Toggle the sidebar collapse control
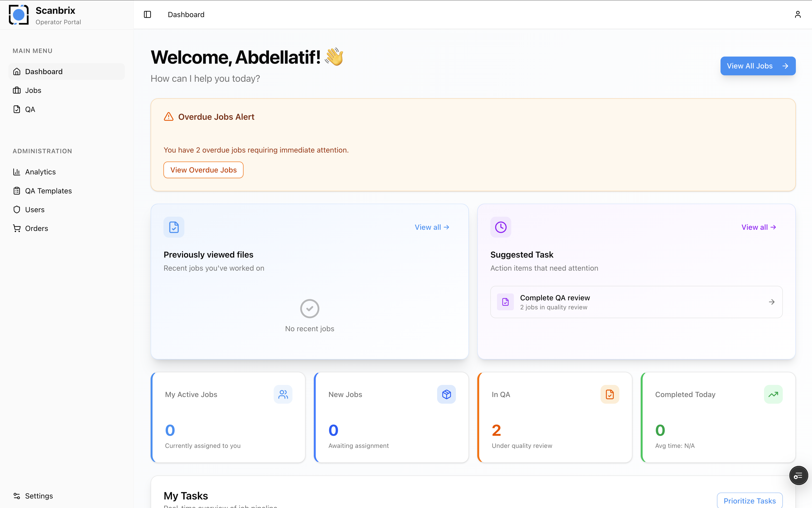Screen dimensions: 812x508 coord(148,14)
